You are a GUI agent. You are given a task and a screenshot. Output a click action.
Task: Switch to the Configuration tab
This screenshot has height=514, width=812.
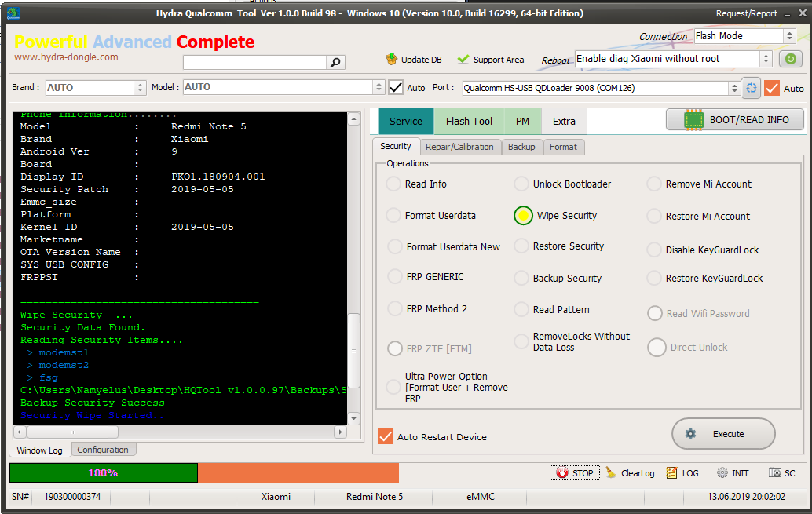click(x=103, y=450)
